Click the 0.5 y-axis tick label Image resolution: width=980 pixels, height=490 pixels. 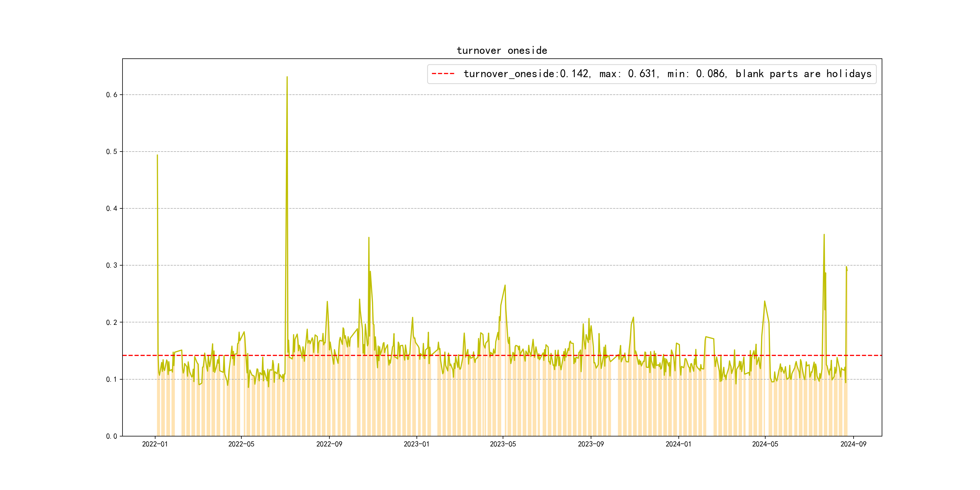[x=112, y=152]
